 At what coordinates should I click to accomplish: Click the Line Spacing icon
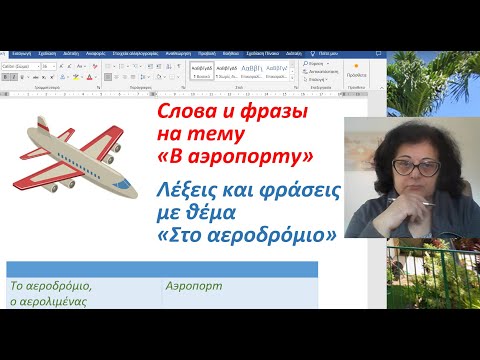click(143, 77)
